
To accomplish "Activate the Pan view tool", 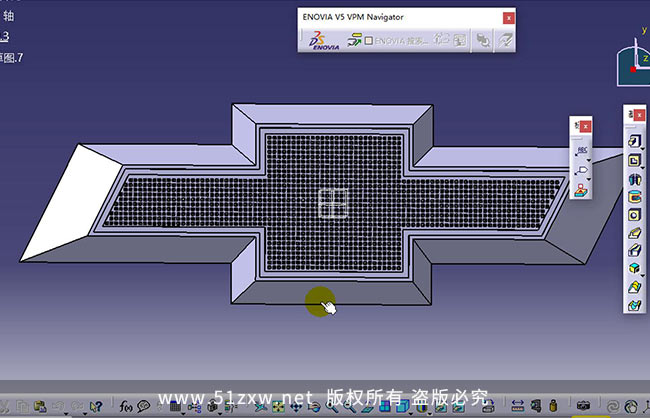I will [296, 407].
